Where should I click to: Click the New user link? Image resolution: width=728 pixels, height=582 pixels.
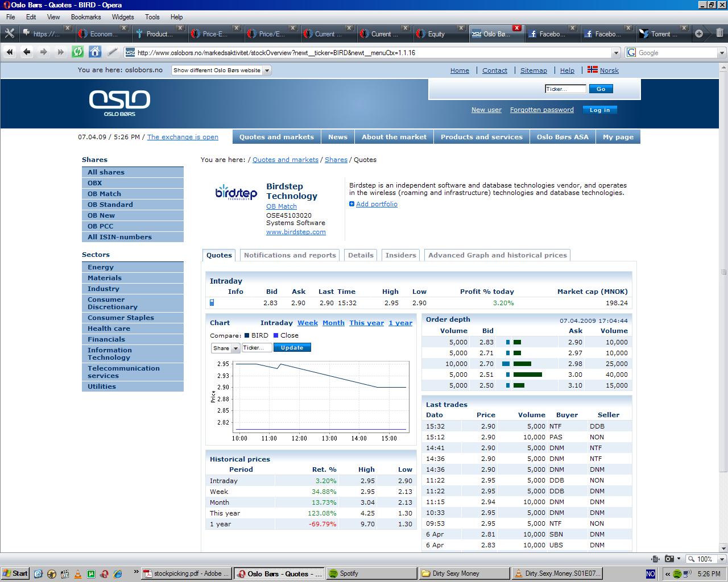486,110
